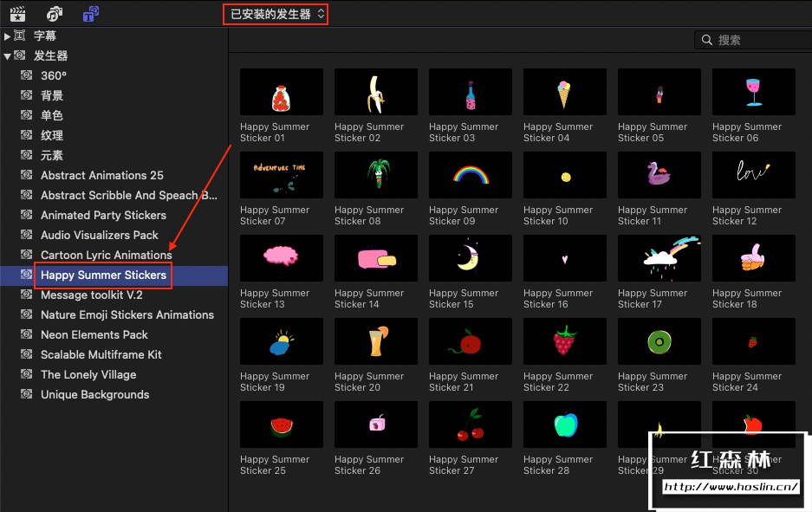Select Sticker 07 Adventure Time thumbnail
Viewport: 812px width, 512px height.
coord(281,175)
